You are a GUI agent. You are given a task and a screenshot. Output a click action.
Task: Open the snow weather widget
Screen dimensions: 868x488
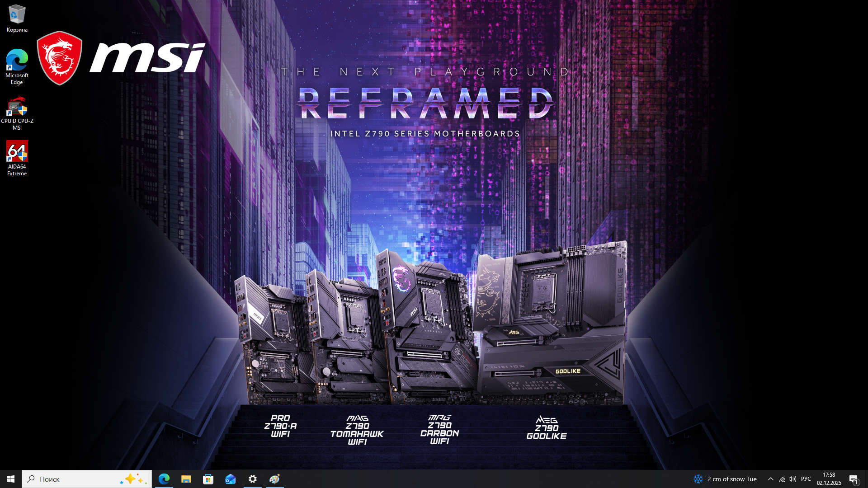pos(725,479)
